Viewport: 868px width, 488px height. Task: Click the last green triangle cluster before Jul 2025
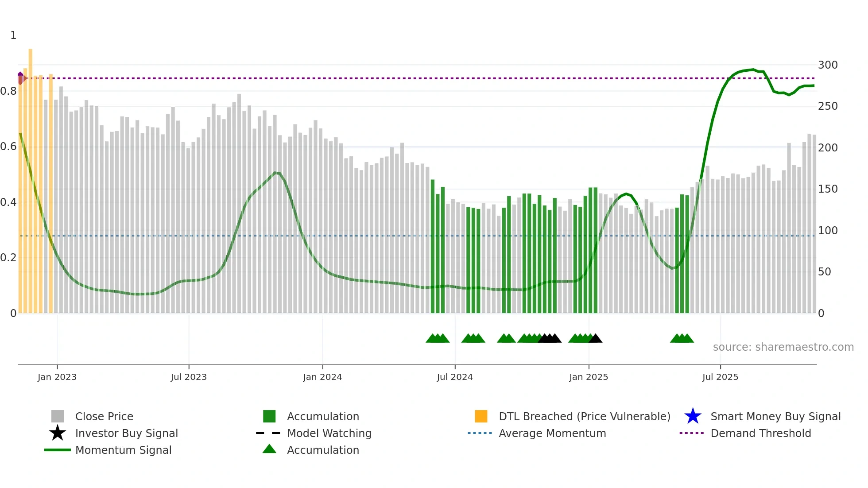(x=682, y=339)
